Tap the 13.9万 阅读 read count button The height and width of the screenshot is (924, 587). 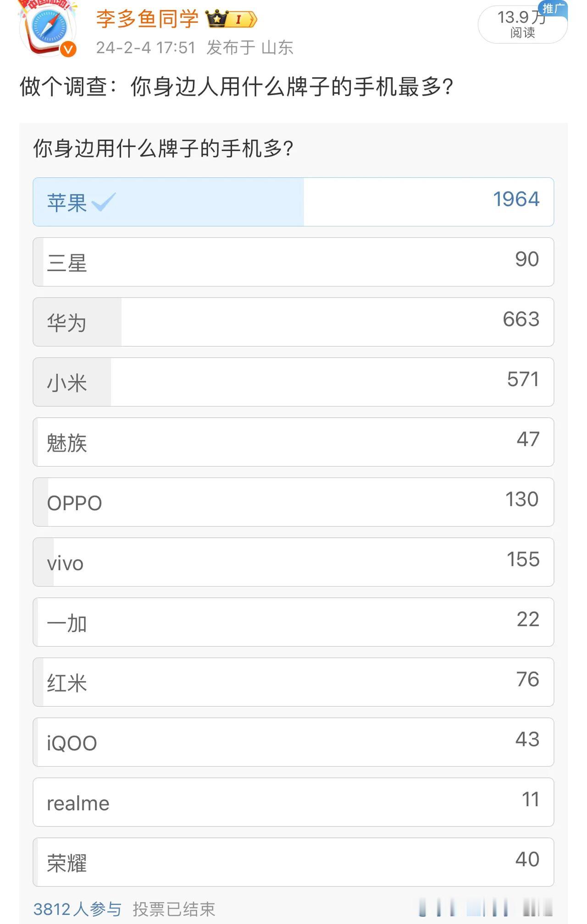522,25
